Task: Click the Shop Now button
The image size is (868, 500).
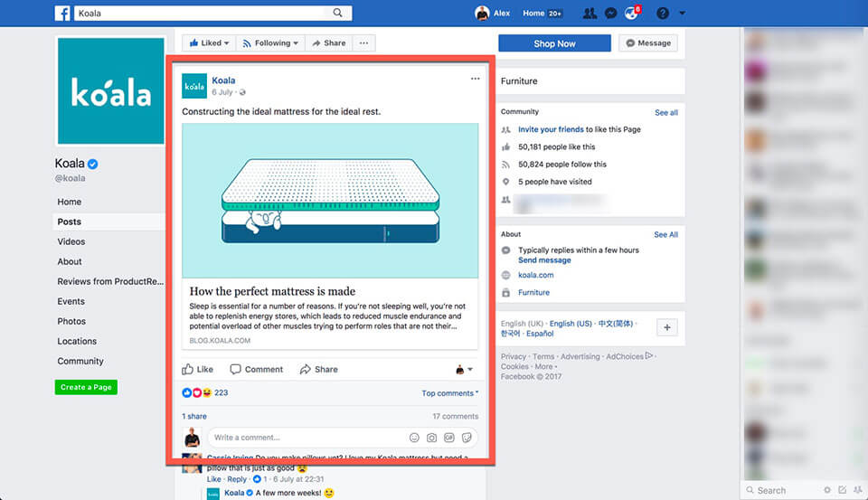Action: [554, 43]
